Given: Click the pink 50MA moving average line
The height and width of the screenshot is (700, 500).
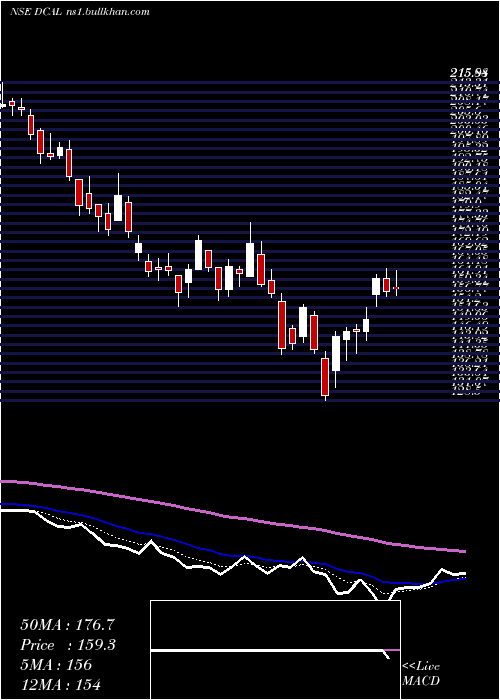Looking at the screenshot, I should coord(232,517).
